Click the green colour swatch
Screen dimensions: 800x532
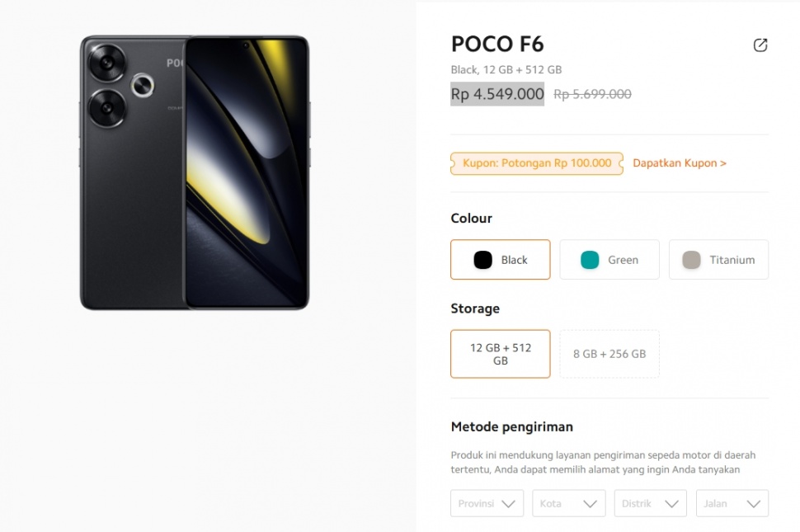(590, 260)
